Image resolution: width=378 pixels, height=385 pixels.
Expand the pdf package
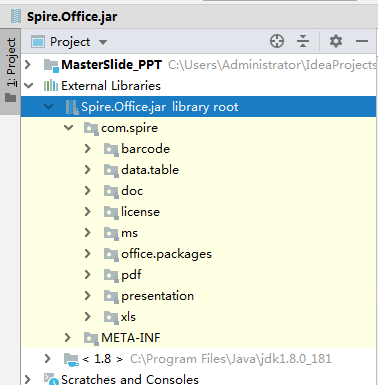coord(88,275)
